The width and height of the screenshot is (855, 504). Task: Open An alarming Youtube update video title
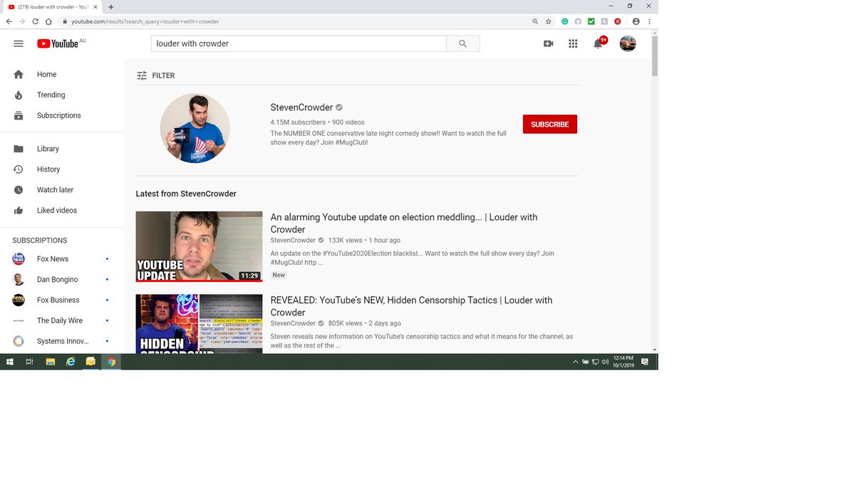[404, 223]
